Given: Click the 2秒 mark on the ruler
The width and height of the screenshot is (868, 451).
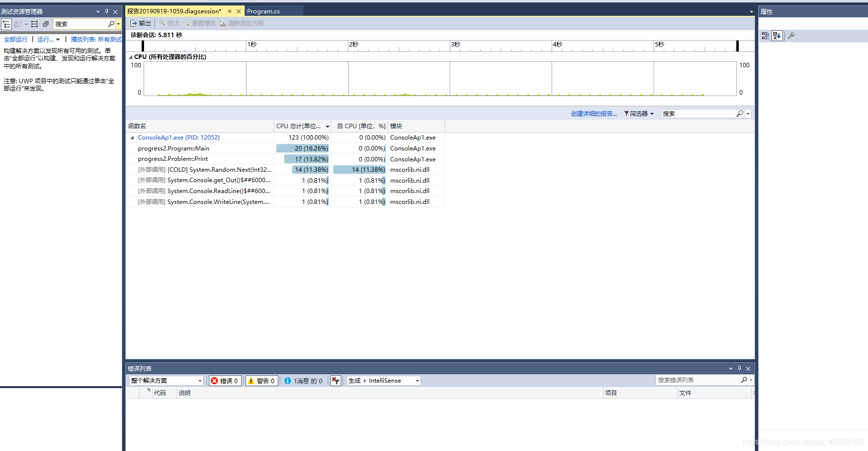Looking at the screenshot, I should pos(354,44).
